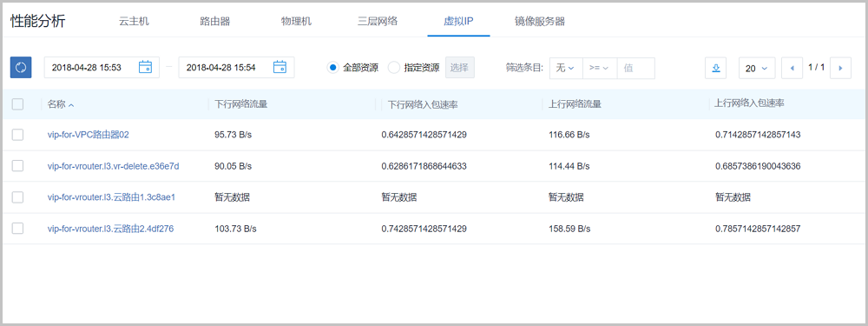Viewport: 868px width, 326px height.
Task: Click the value 0.6286171868644633
Action: (x=424, y=166)
